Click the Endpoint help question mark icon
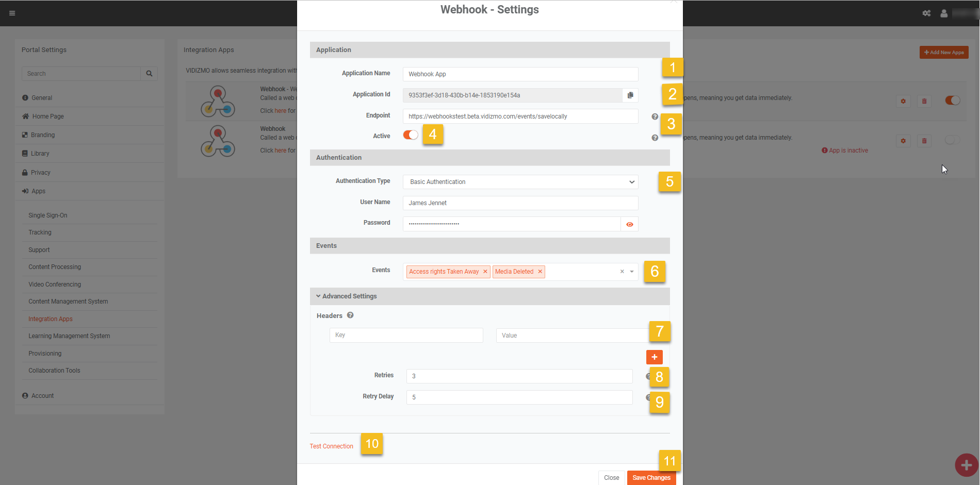This screenshot has width=980, height=485. 655,117
